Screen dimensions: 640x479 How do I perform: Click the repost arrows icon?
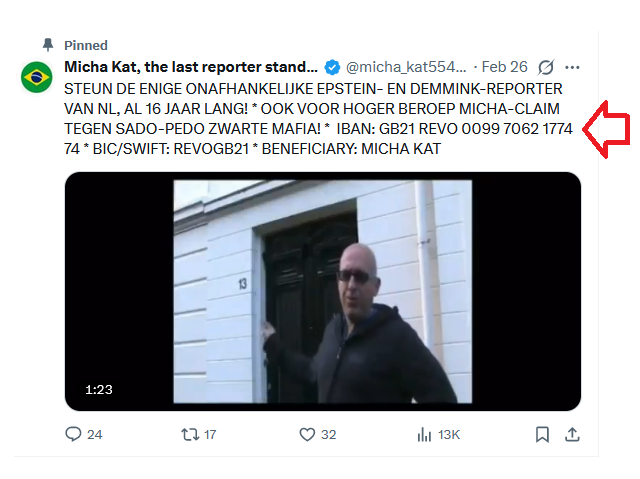pos(190,434)
